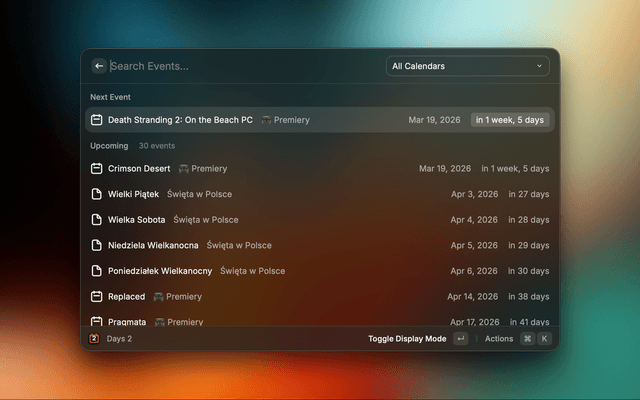The height and width of the screenshot is (400, 640).
Task: Click the Wielka Sobota document icon
Action: coord(97,220)
